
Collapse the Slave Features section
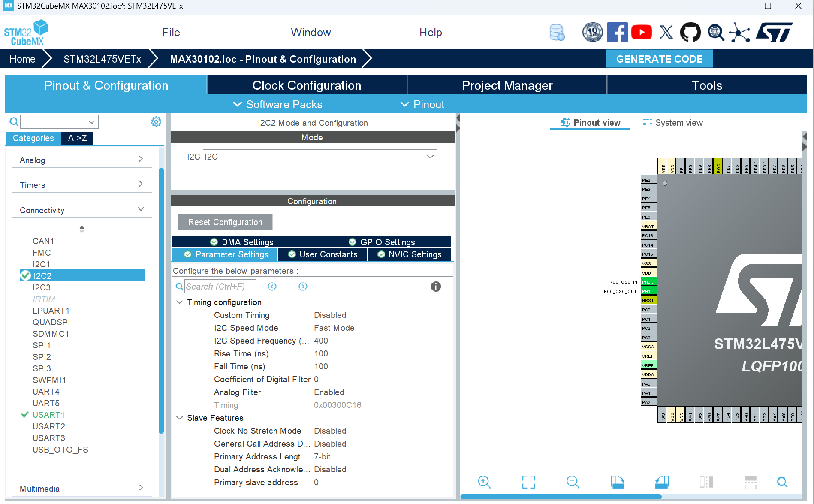[x=180, y=418]
